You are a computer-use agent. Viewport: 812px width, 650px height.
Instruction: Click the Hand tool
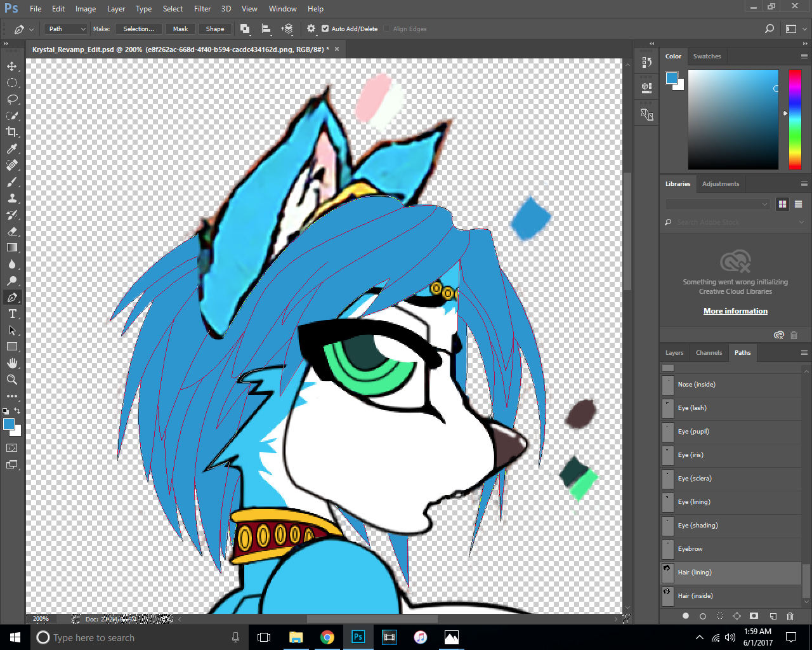pyautogui.click(x=12, y=363)
